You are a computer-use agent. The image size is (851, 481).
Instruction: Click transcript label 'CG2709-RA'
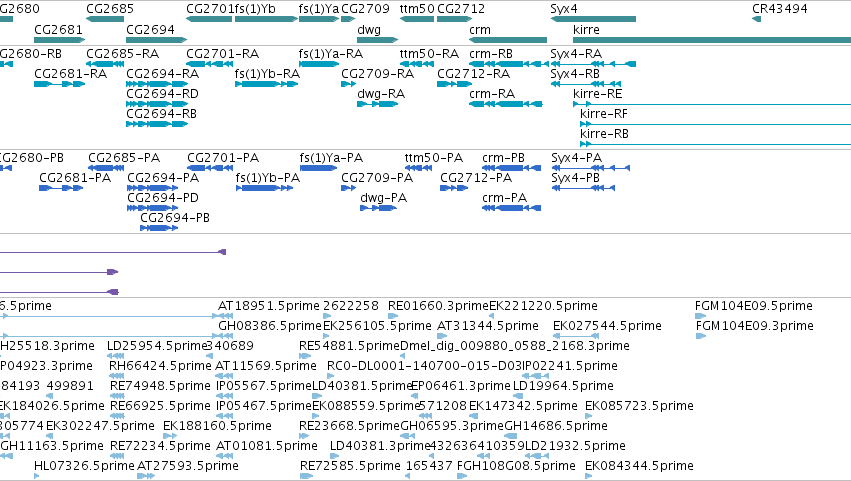click(378, 74)
